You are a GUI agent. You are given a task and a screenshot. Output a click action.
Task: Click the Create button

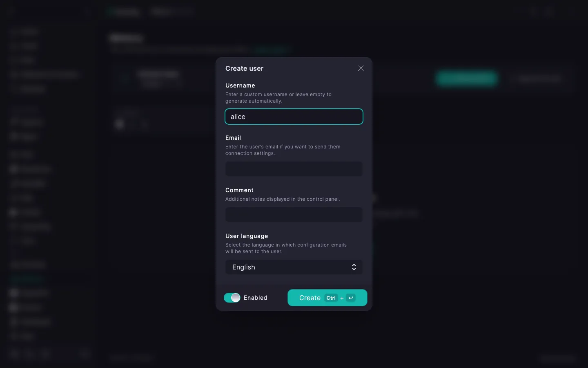click(327, 298)
